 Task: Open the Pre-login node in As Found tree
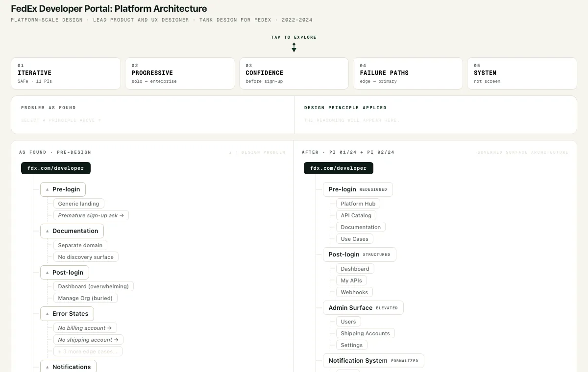click(x=63, y=189)
